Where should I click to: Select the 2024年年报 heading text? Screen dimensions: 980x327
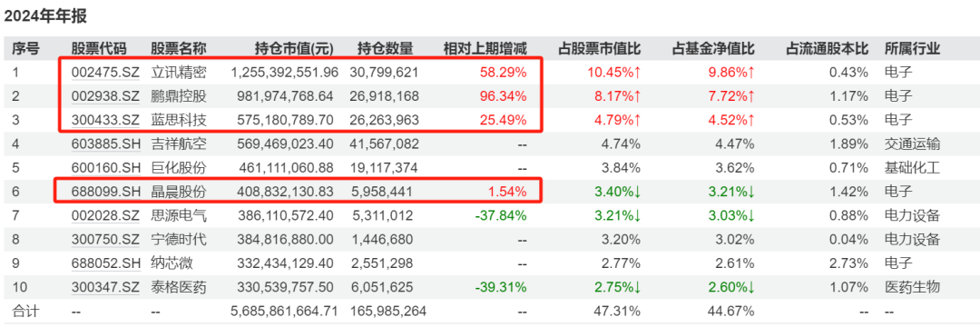click(x=45, y=17)
